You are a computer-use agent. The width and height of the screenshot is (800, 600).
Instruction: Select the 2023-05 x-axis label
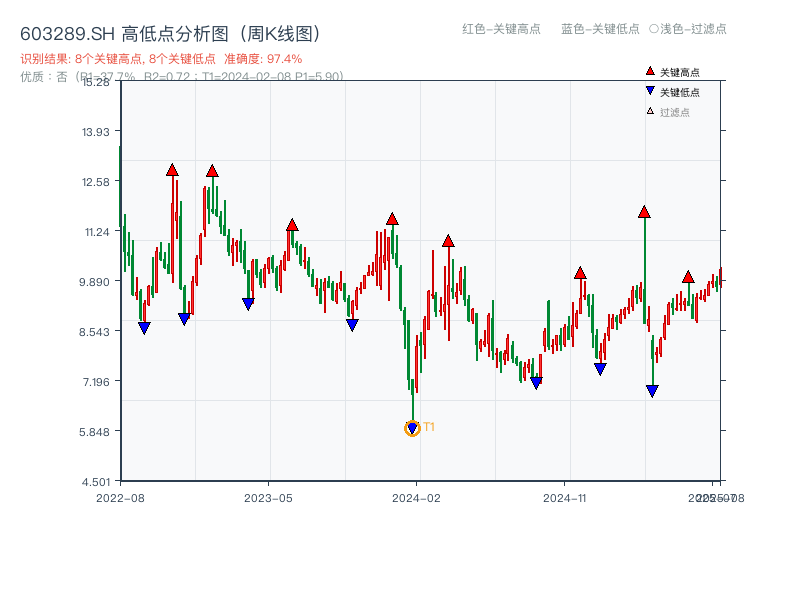[270, 495]
